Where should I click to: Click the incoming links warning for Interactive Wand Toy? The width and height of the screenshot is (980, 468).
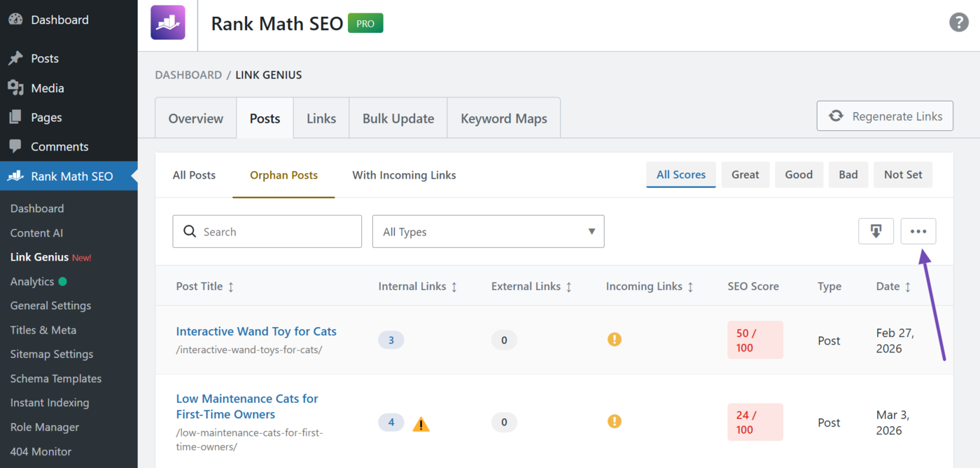point(614,340)
